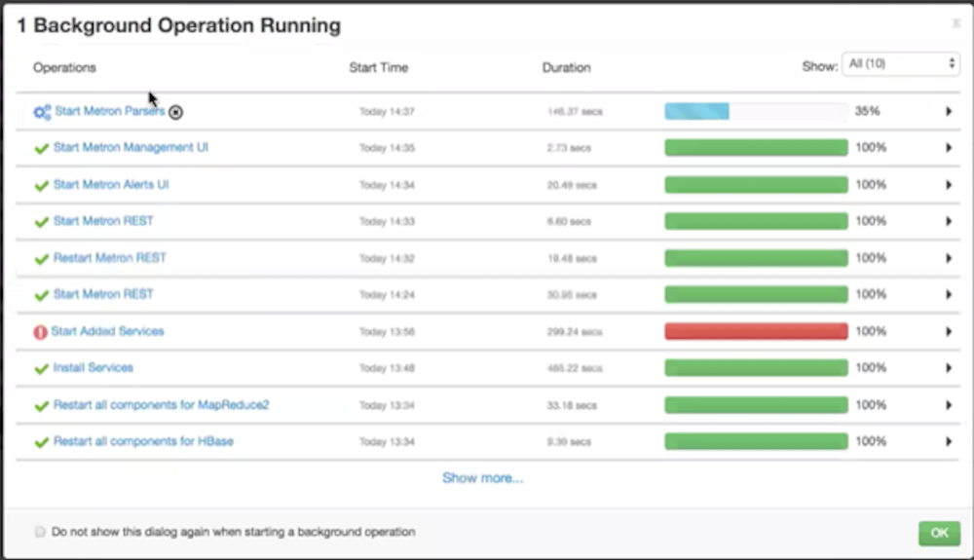Expand the Start Metron Alerts UI row arrow
974x560 pixels.
point(949,184)
